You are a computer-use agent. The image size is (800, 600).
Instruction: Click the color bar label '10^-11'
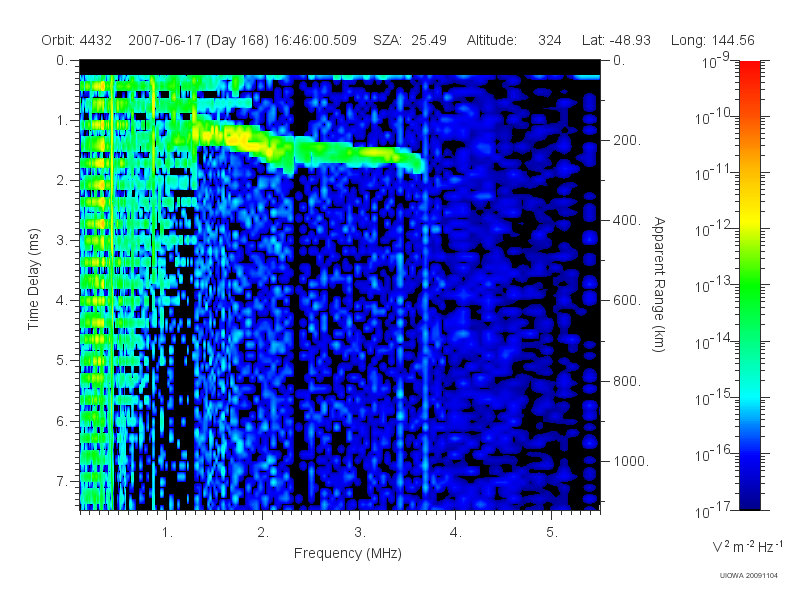(x=715, y=173)
